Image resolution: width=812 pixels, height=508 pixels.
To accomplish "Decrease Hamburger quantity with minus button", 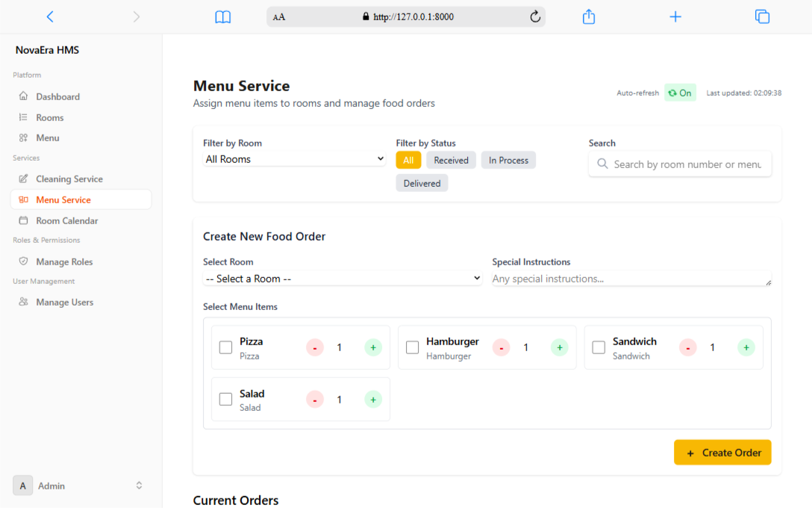I will point(502,347).
